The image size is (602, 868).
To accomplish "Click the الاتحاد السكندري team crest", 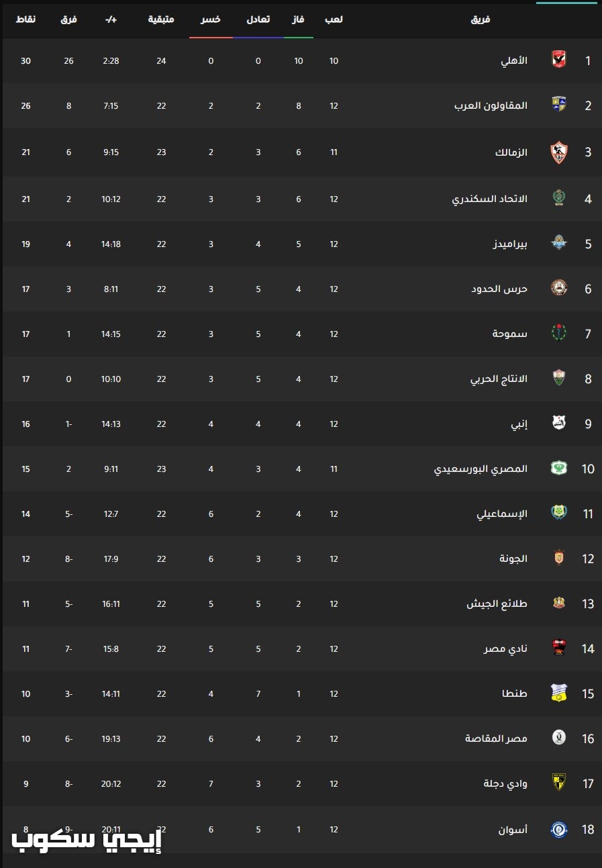I will point(558,199).
